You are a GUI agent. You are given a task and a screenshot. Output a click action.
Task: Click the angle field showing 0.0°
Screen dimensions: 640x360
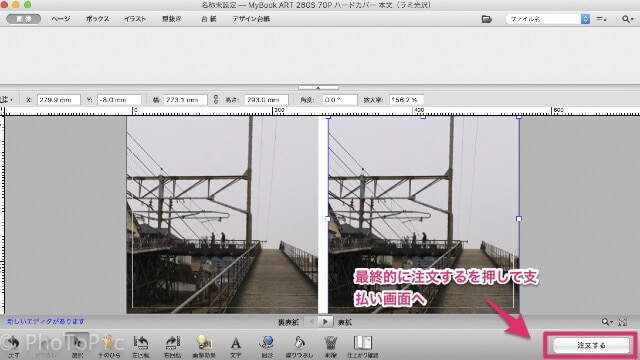pyautogui.click(x=340, y=100)
